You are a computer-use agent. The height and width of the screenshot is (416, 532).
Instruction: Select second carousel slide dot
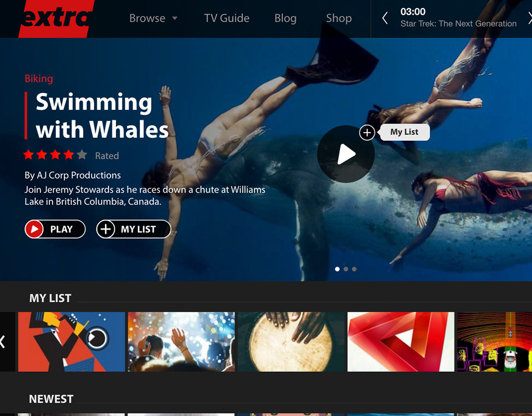point(346,269)
